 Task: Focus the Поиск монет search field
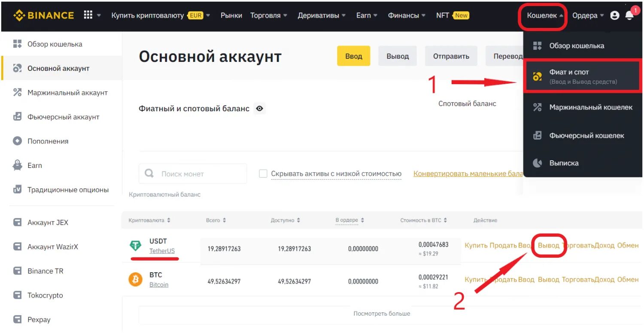pyautogui.click(x=193, y=174)
